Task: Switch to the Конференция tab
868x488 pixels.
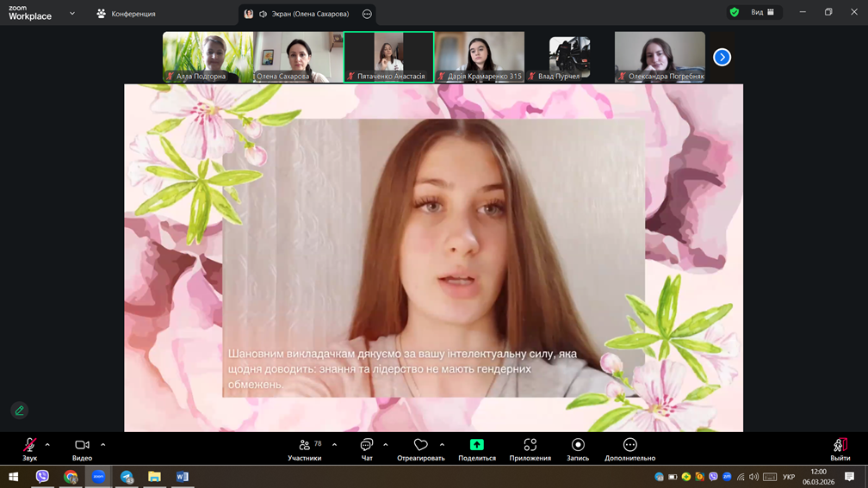Action: click(x=126, y=14)
